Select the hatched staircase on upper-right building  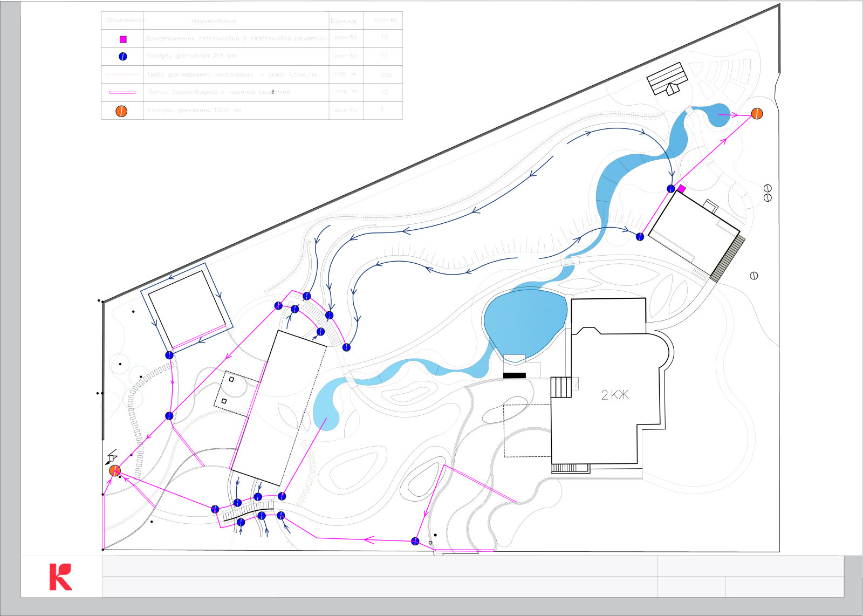tap(727, 258)
